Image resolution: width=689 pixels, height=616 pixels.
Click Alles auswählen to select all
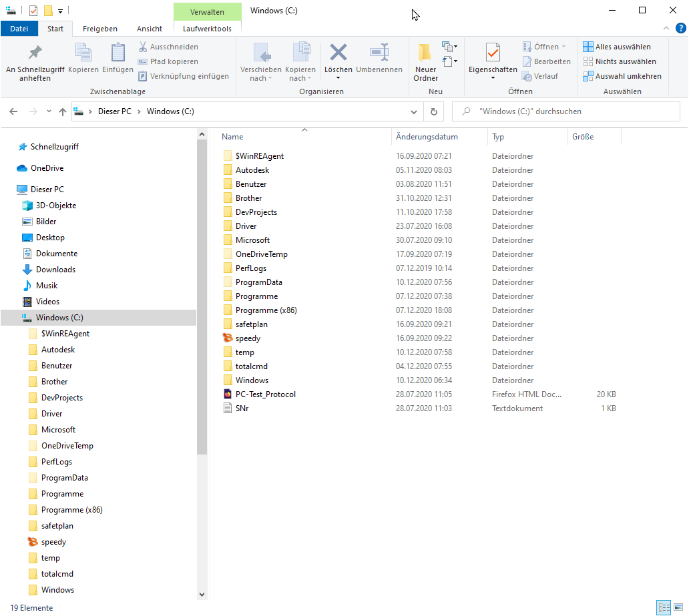click(x=616, y=47)
